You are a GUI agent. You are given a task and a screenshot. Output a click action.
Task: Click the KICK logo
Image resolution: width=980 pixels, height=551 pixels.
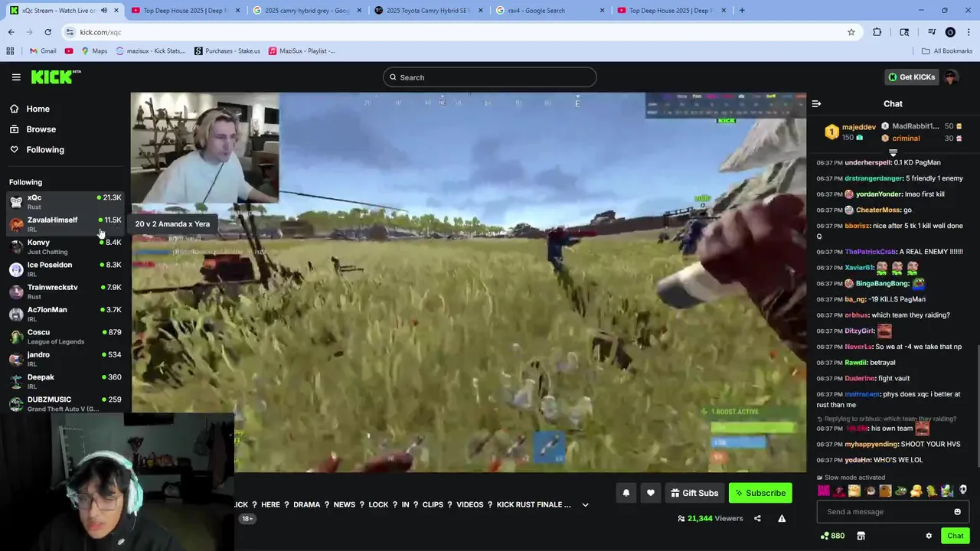coord(56,77)
